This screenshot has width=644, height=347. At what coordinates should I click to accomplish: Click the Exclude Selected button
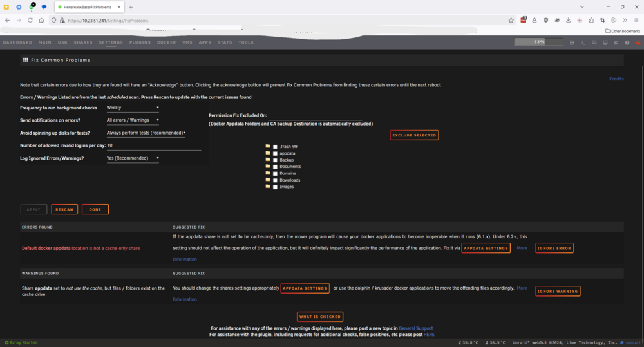click(x=414, y=135)
